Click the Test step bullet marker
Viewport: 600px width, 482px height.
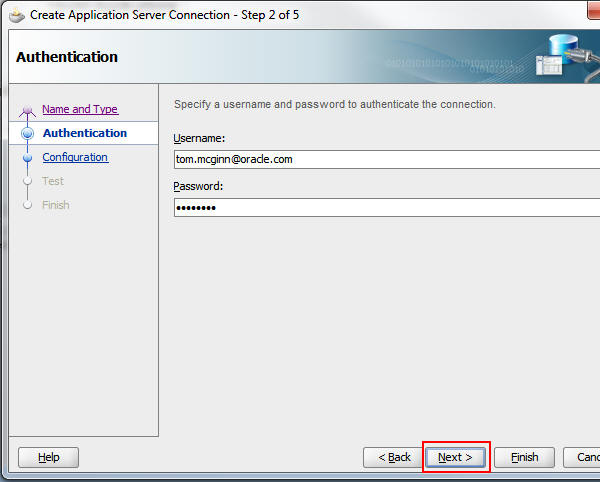[x=27, y=181]
